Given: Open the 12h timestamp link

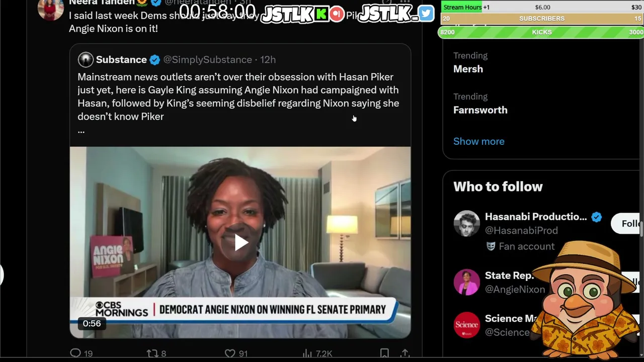Looking at the screenshot, I should click(x=268, y=60).
